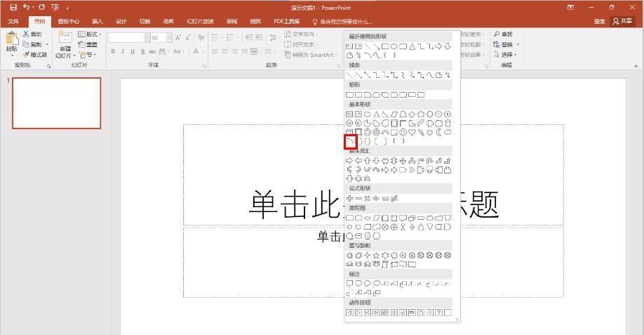Click the New Slide button
This screenshot has height=335, width=644.
point(65,45)
